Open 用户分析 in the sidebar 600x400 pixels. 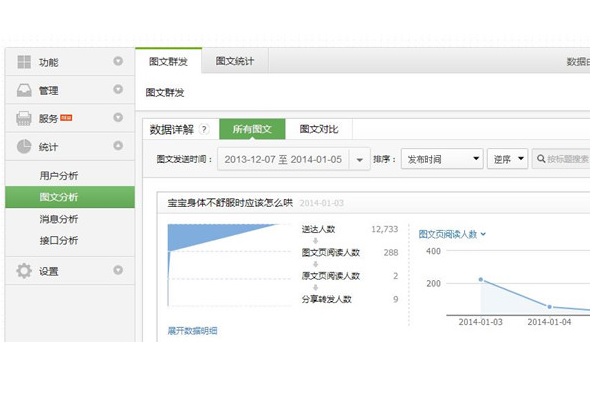pyautogui.click(x=59, y=176)
